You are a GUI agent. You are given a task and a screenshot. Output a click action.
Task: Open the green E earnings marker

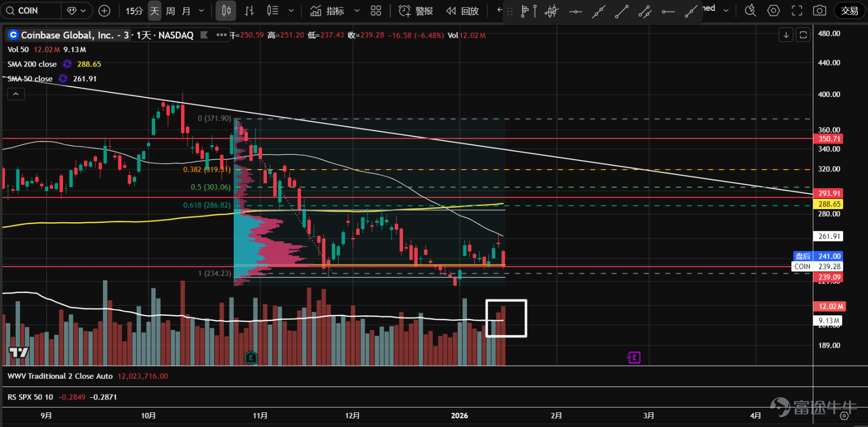click(251, 357)
